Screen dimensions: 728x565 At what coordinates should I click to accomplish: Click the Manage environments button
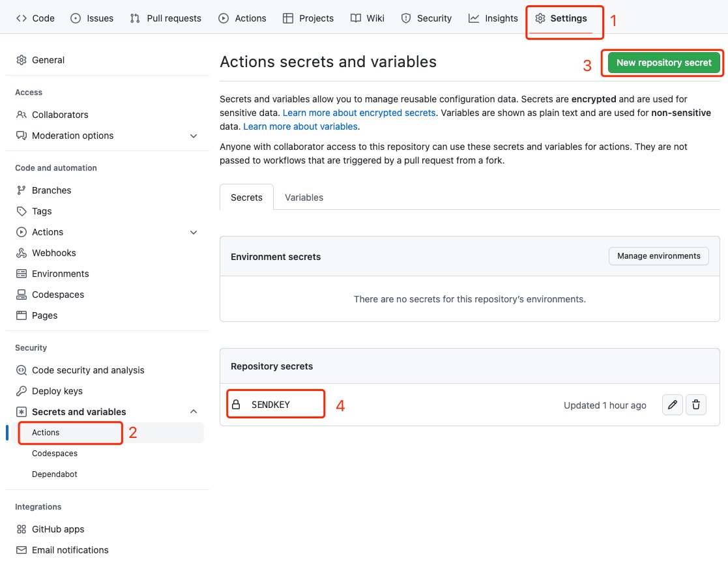pyautogui.click(x=658, y=256)
